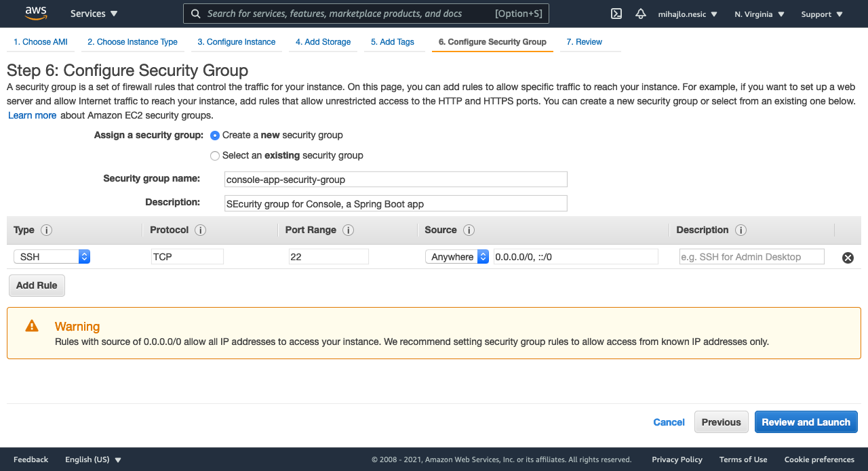Open Terms of Use link
Viewport: 868px width, 471px height.
coord(743,459)
